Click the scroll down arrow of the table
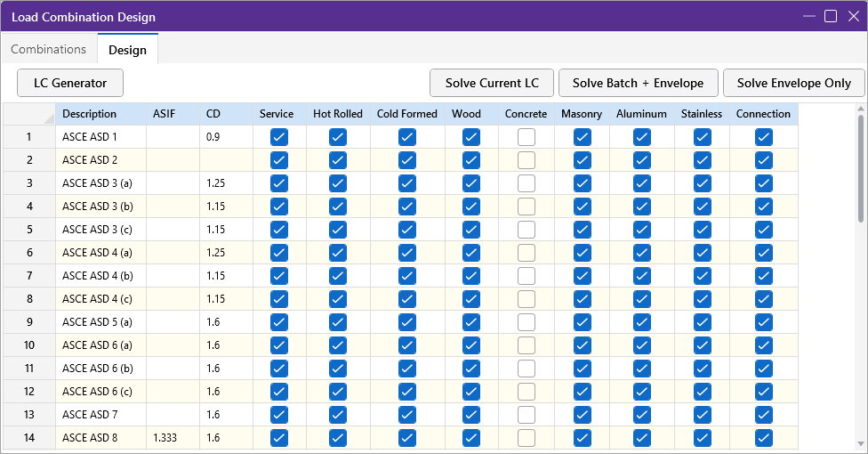The width and height of the screenshot is (868, 454). (860, 442)
